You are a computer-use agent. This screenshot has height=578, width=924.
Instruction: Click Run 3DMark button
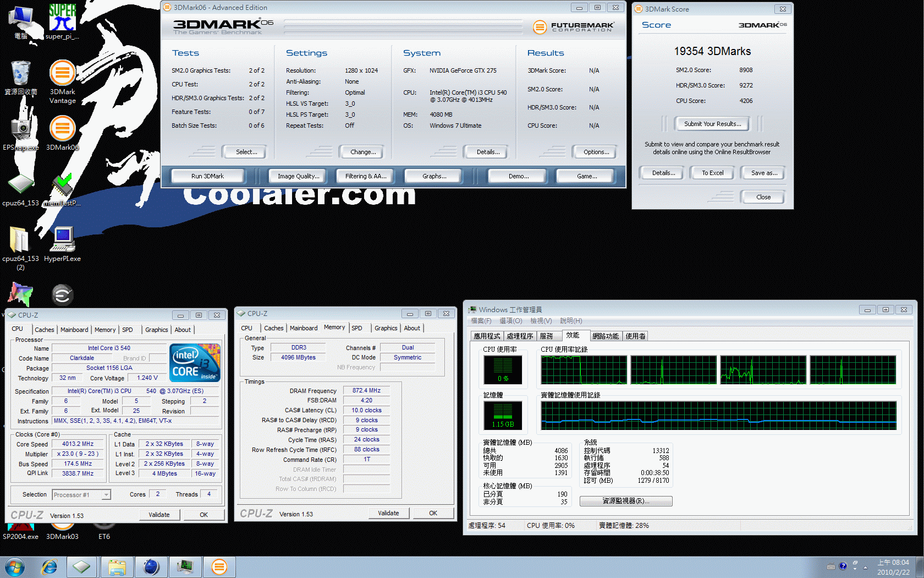click(x=207, y=176)
